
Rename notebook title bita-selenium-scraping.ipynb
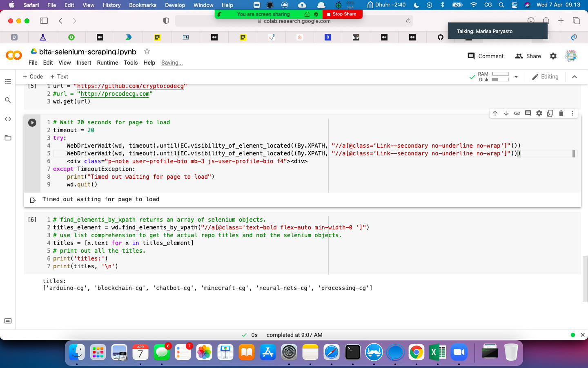[x=87, y=52]
